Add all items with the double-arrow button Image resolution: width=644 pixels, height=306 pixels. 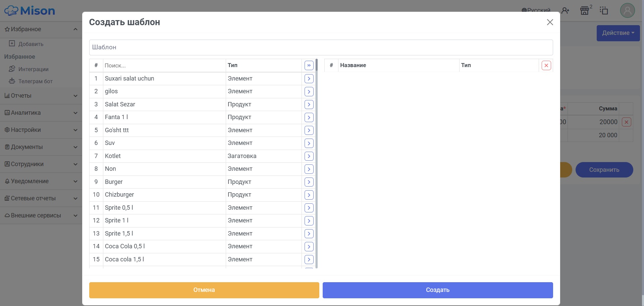[309, 65]
